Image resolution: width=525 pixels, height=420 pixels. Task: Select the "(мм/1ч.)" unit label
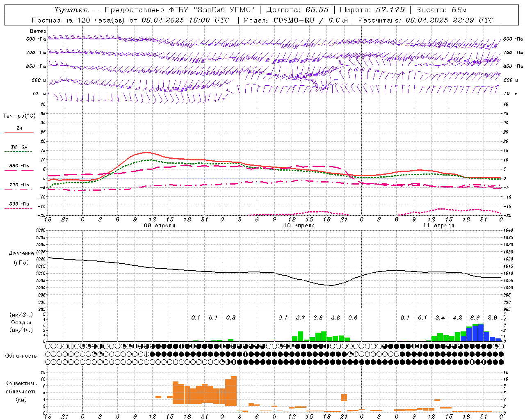pyautogui.click(x=21, y=330)
